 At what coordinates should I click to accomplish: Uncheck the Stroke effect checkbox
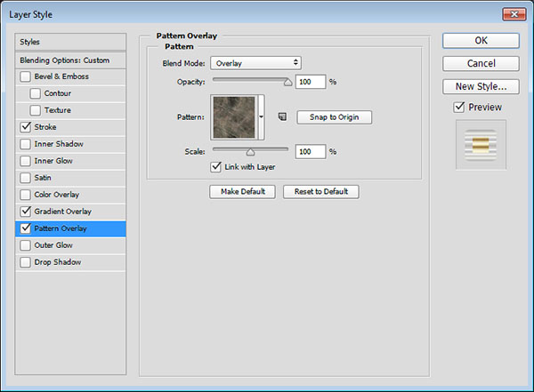tap(25, 127)
